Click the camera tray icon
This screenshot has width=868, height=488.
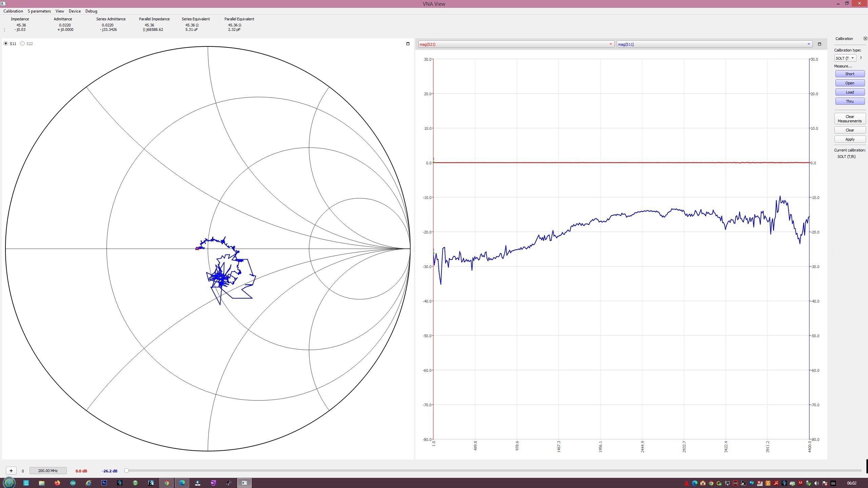pyautogui.click(x=703, y=483)
